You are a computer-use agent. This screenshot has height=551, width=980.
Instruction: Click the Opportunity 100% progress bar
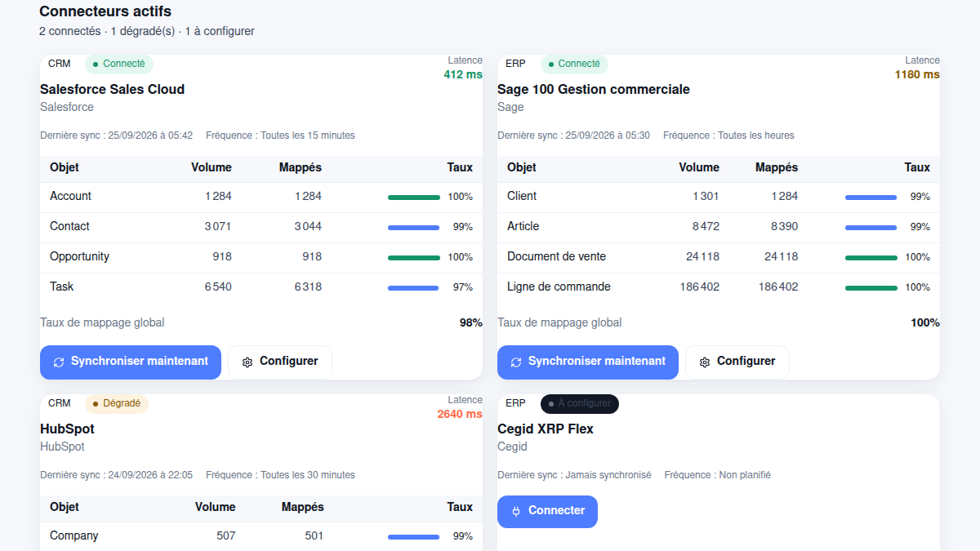click(414, 257)
